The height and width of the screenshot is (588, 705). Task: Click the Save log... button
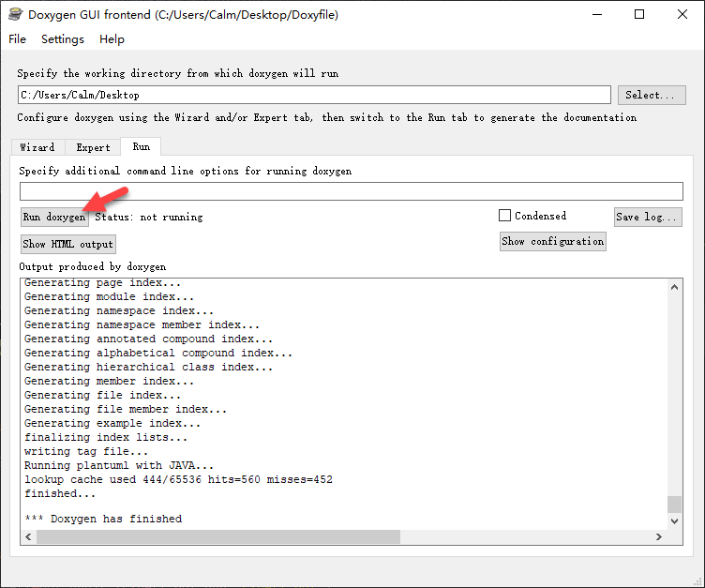tap(648, 217)
